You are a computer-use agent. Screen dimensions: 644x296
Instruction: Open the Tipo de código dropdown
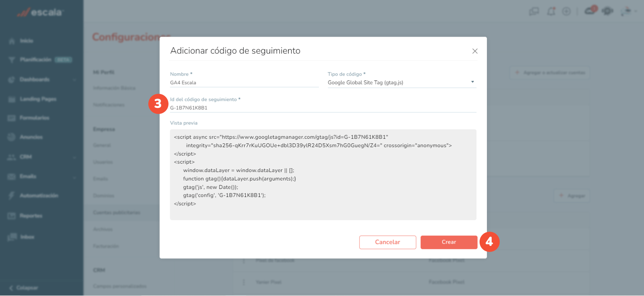coord(402,83)
